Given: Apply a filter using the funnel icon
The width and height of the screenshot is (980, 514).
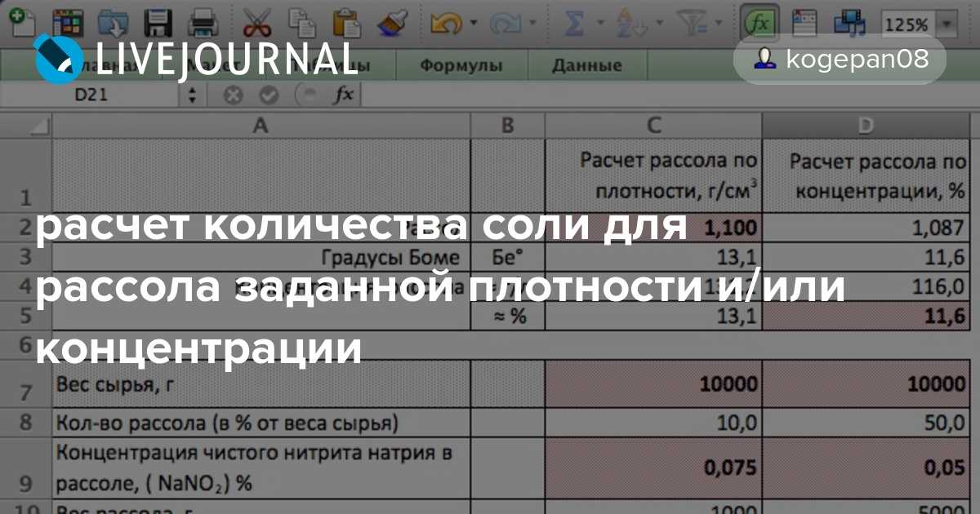Looking at the screenshot, I should [693, 23].
